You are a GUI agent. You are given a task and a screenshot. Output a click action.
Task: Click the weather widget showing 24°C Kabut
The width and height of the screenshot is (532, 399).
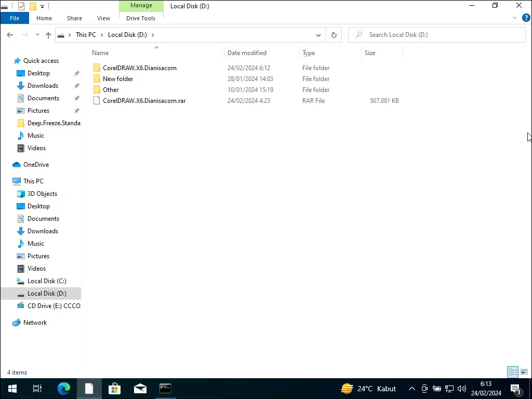(x=369, y=388)
